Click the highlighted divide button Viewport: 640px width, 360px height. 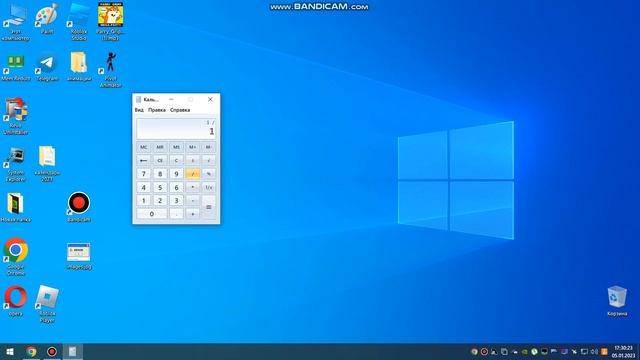click(x=193, y=174)
